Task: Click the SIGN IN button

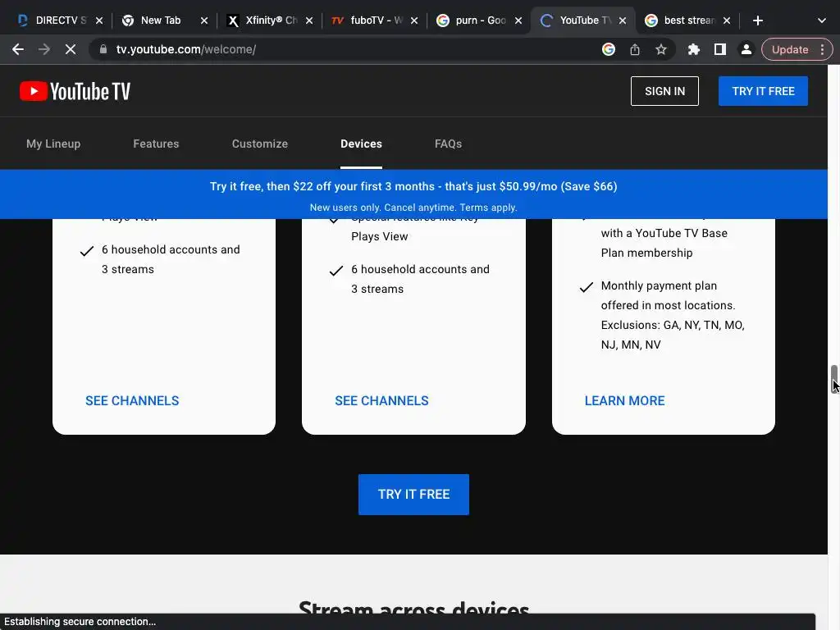Action: (x=664, y=91)
